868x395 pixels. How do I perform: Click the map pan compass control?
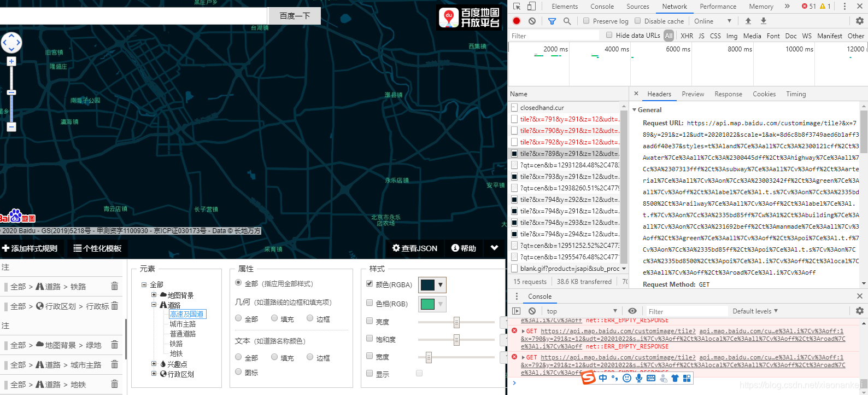point(11,42)
